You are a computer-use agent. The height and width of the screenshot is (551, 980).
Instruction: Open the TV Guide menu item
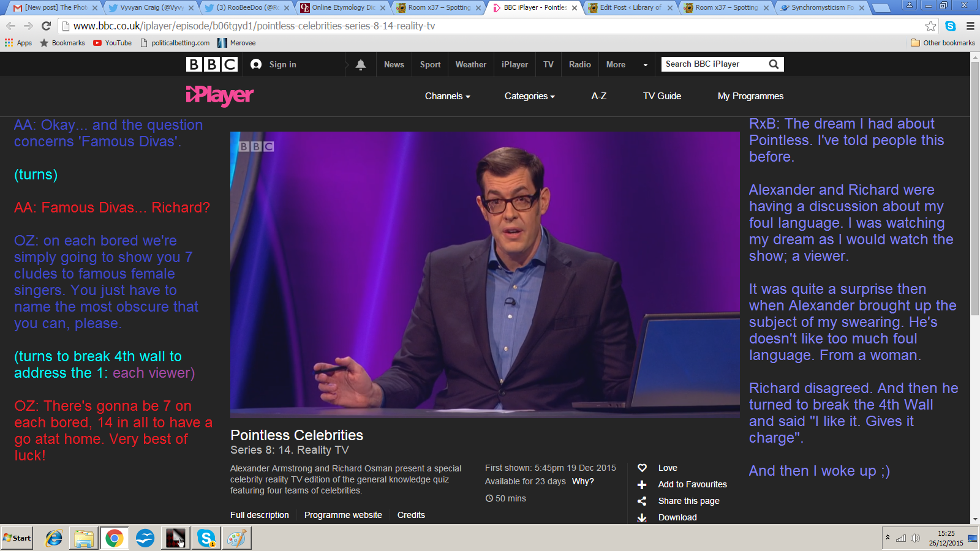tap(661, 96)
